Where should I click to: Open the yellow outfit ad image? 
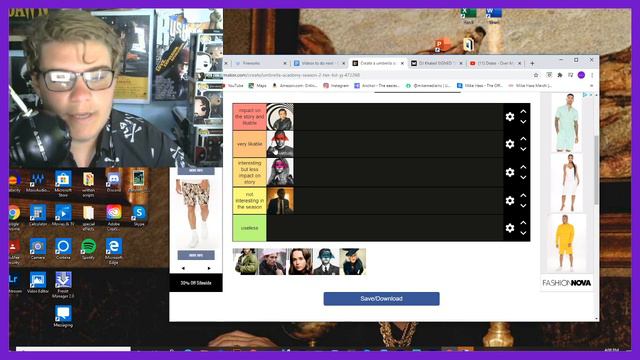point(566,243)
